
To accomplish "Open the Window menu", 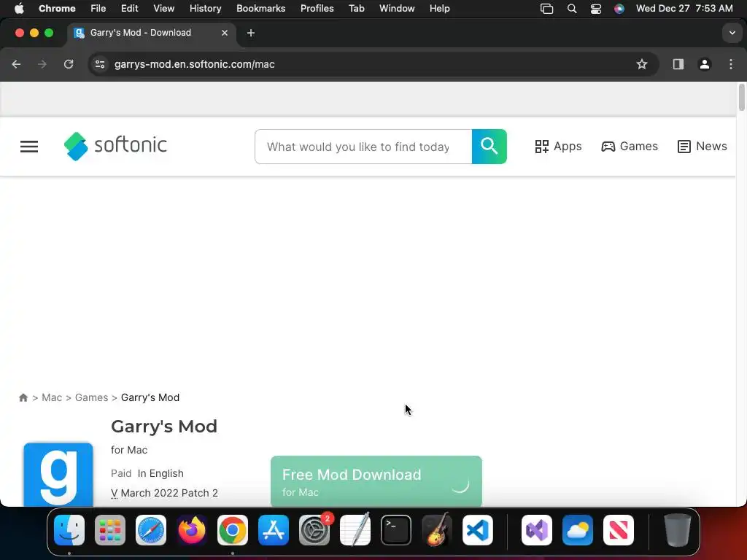I will [x=397, y=9].
